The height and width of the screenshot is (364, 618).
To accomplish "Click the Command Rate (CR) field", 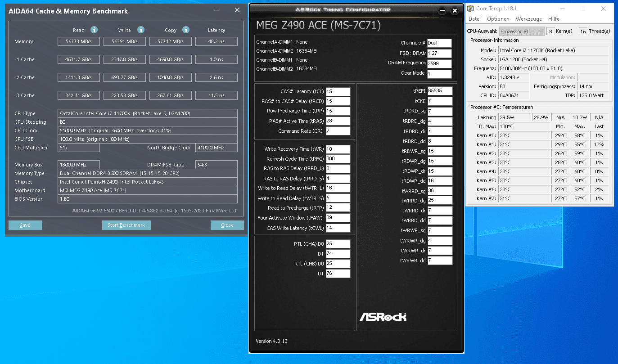I will pyautogui.click(x=338, y=131).
